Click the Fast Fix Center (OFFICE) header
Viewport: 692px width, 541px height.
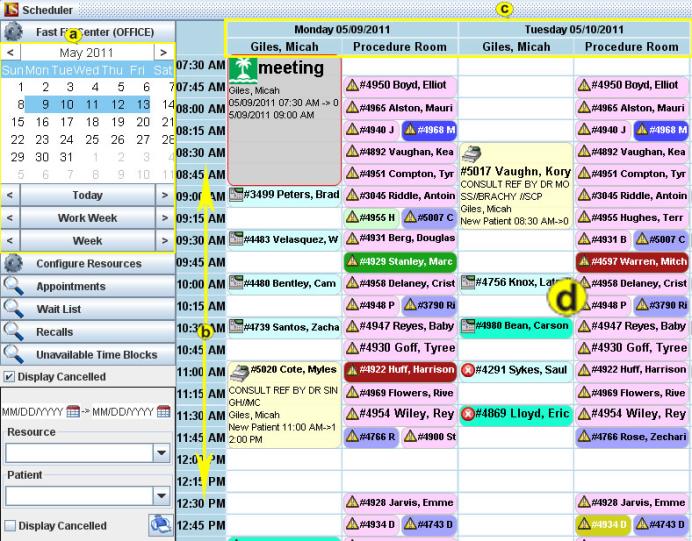[x=88, y=32]
